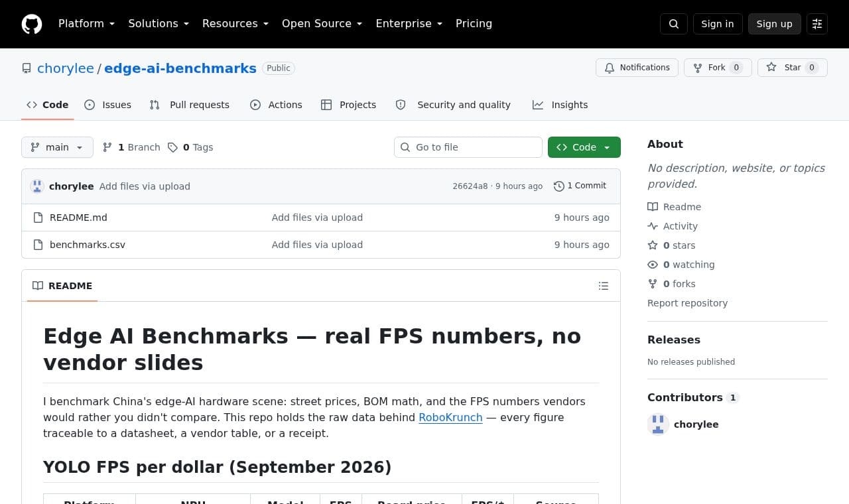The height and width of the screenshot is (504, 849).
Task: Focus the Go to file field
Action: coord(468,147)
